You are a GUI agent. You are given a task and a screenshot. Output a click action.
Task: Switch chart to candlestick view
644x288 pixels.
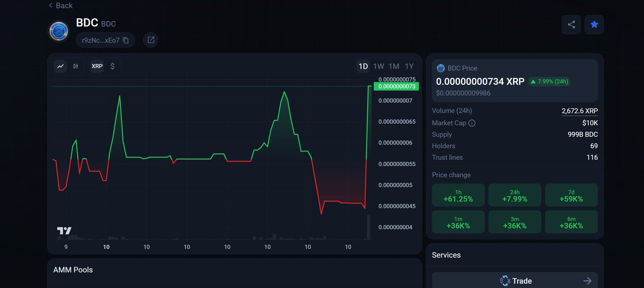(76, 66)
